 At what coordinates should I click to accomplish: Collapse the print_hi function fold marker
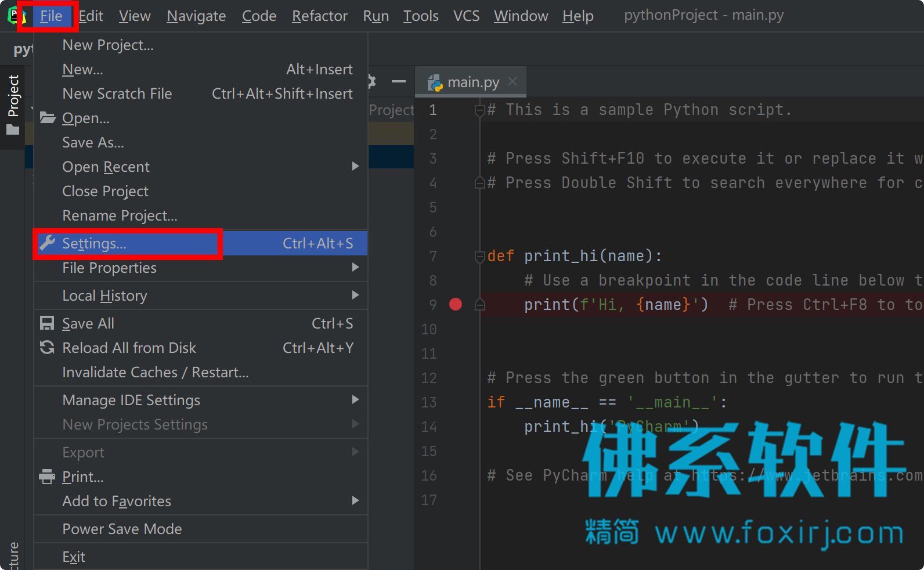click(x=479, y=256)
